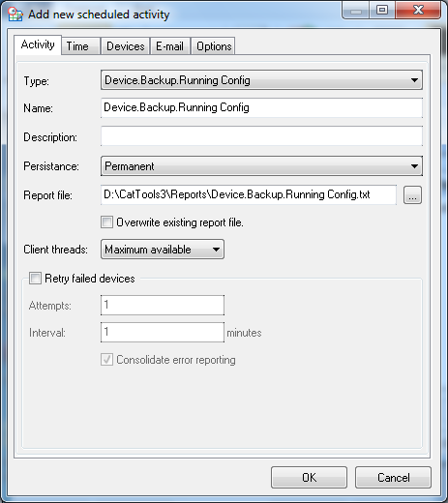
Task: Click the CatTools app icon in title bar
Action: tap(15, 15)
